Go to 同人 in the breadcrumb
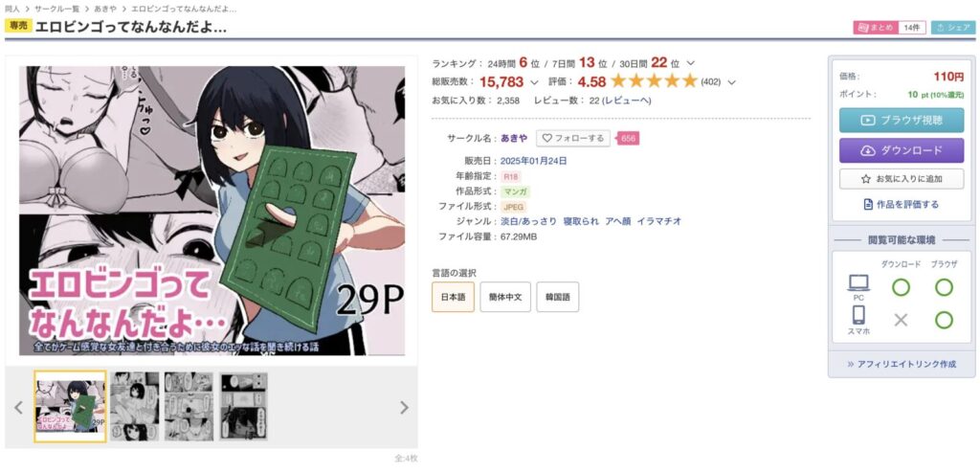The image size is (980, 472). coord(11,9)
